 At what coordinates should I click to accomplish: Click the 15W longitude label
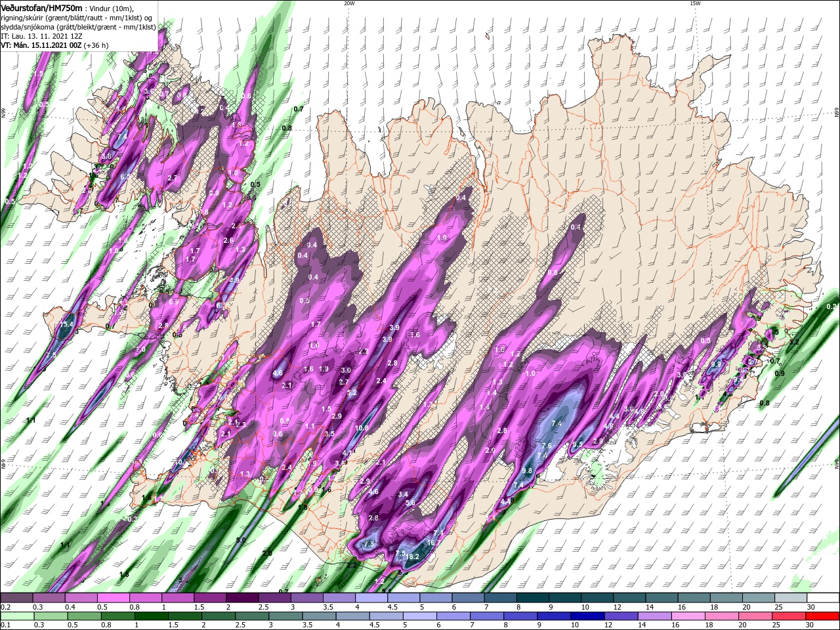(x=695, y=3)
